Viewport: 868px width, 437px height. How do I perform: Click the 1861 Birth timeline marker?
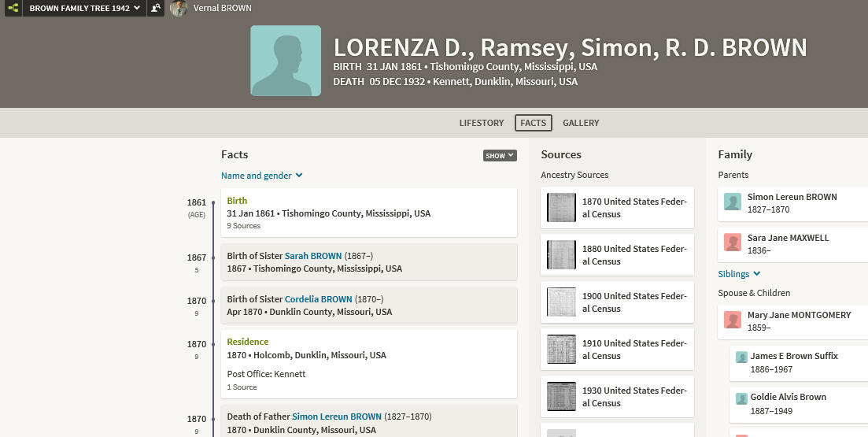[213, 202]
